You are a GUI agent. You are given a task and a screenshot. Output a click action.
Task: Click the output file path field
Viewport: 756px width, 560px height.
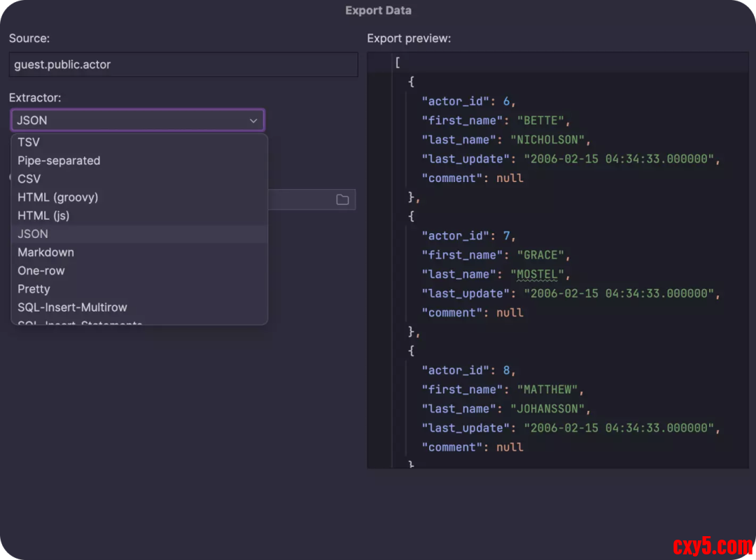point(301,199)
